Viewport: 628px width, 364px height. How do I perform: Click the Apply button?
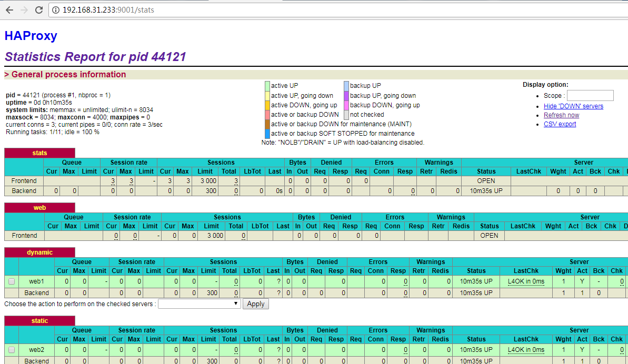(255, 304)
